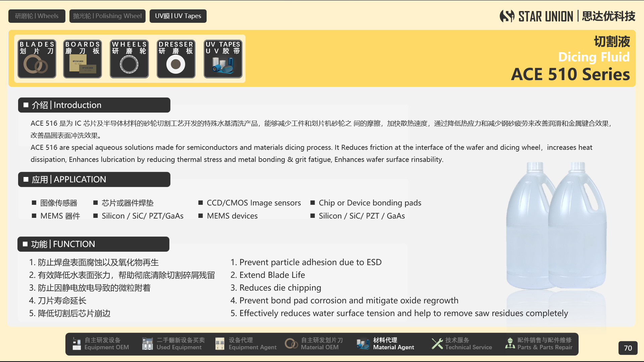Click the BLADES product icon
The width and height of the screenshot is (644, 362).
point(37,59)
